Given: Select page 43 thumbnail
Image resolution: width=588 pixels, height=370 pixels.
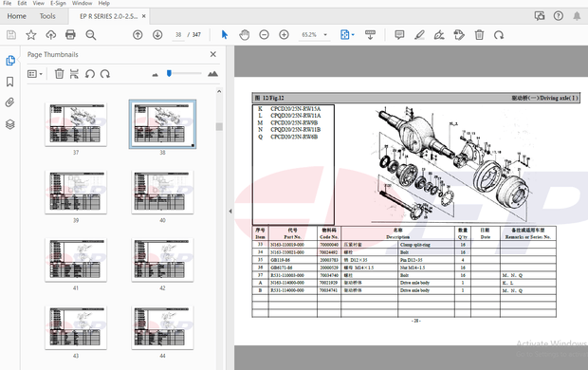Looking at the screenshot, I should pos(76,327).
